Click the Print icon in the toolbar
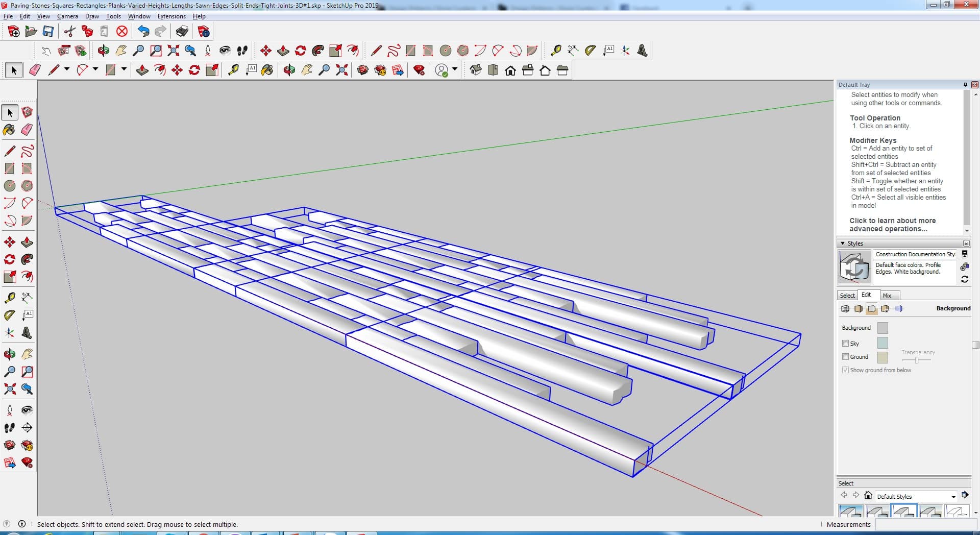Viewport: 980px width, 535px height. 182,32
